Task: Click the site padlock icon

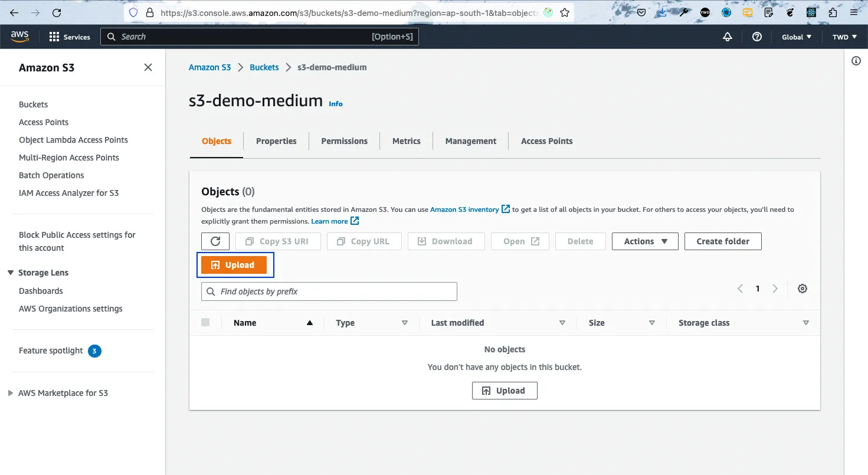Action: [149, 12]
